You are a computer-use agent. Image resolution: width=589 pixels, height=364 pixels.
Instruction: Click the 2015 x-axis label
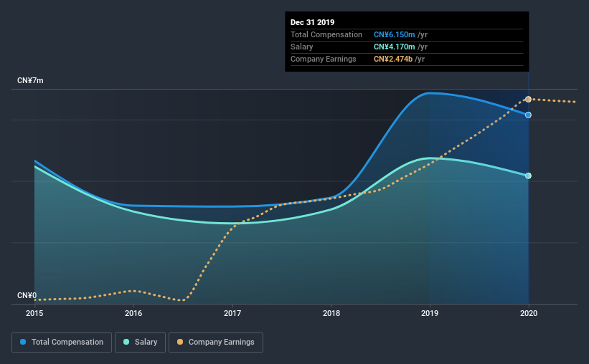coord(34,313)
